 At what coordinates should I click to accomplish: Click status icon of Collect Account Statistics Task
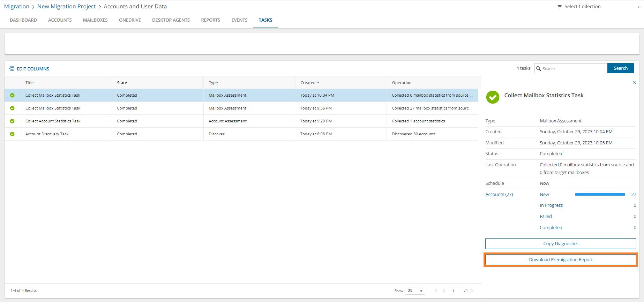[12, 121]
